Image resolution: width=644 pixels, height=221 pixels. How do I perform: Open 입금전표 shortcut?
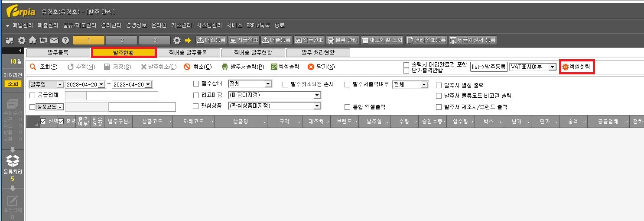coord(309,40)
